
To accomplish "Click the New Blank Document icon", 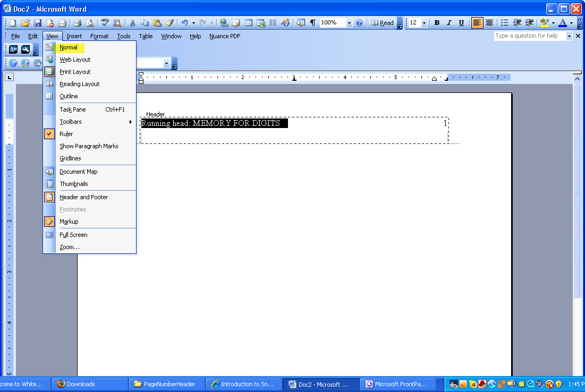I will tap(13, 23).
